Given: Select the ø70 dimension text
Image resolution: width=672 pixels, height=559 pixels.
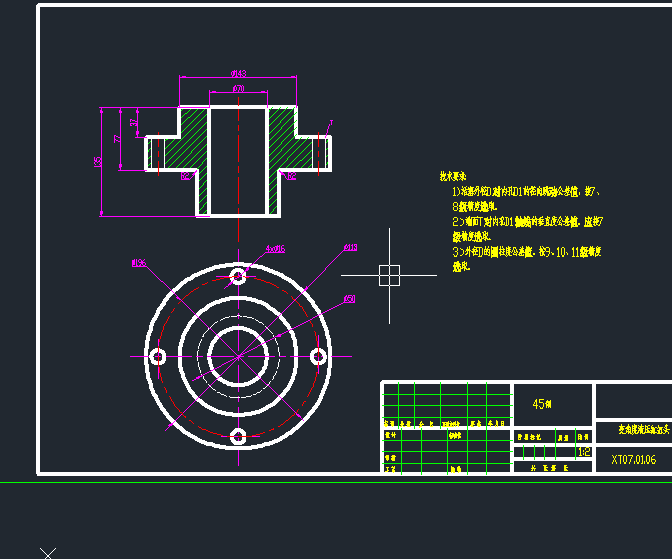Looking at the screenshot, I should (238, 88).
